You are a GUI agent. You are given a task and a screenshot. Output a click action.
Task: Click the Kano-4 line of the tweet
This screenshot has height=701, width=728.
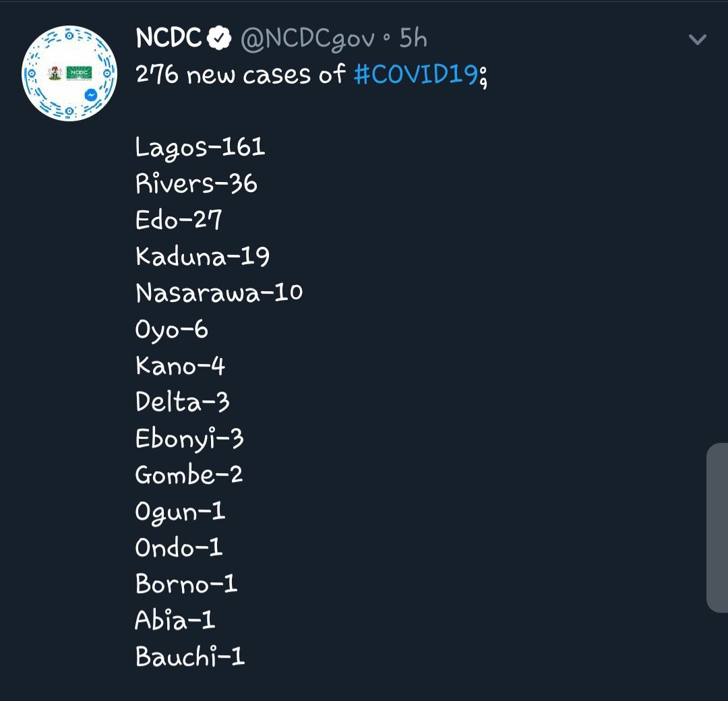180,366
